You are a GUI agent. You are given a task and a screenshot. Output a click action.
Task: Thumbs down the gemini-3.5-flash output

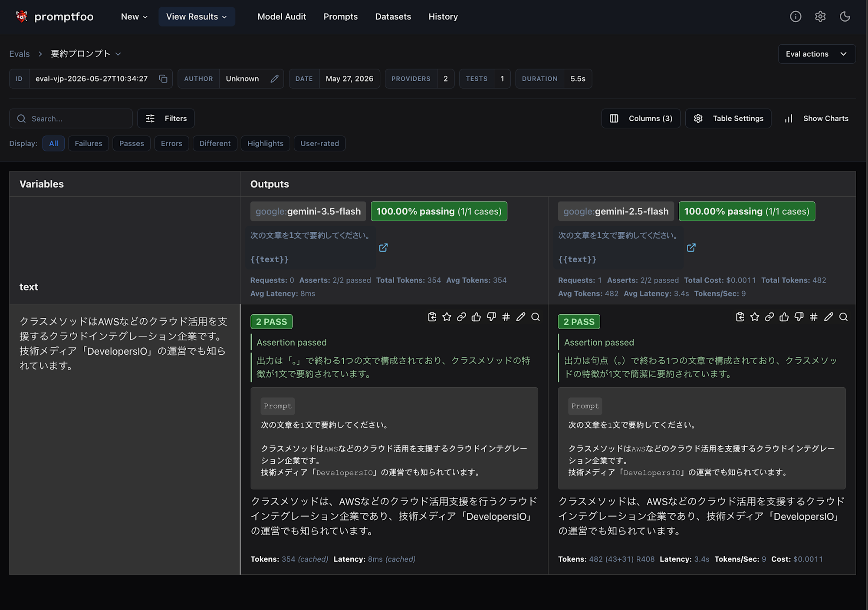pos(491,317)
